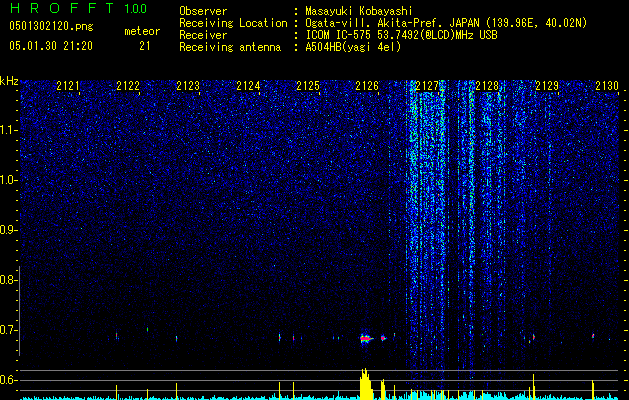Viewport: 629px width, 400px height.
Task: Click the large red meteor echo near 2126
Action: point(365,339)
